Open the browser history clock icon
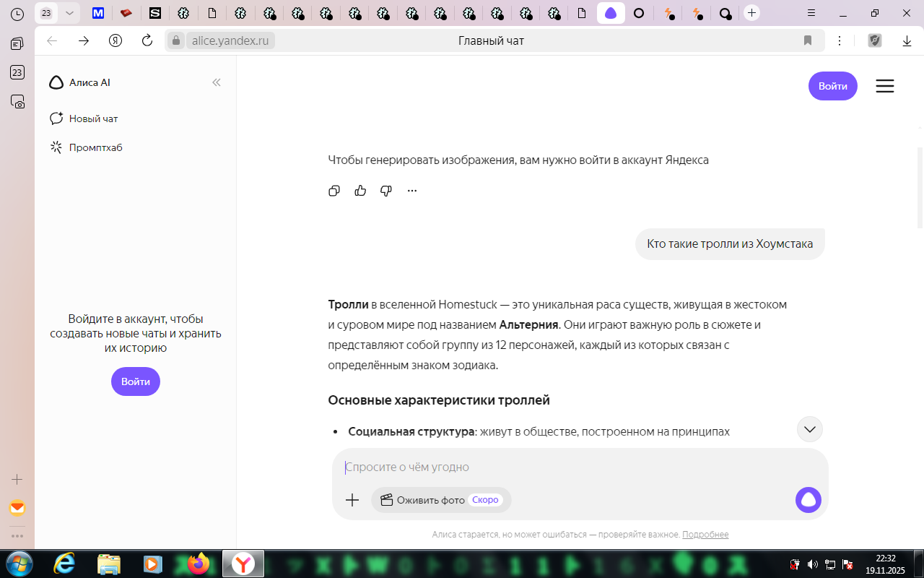Screen dimensions: 924x578 [17, 14]
